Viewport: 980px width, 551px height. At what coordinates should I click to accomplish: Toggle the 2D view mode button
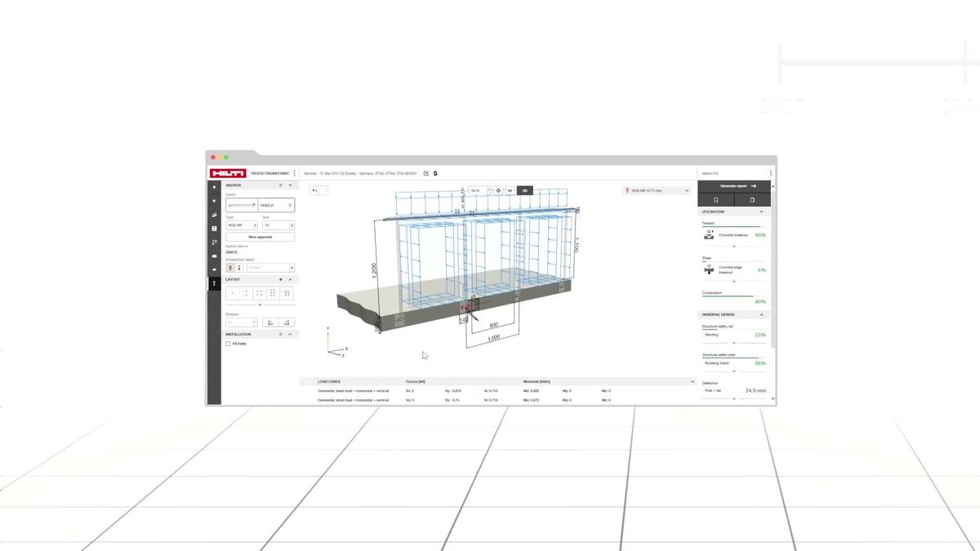click(x=525, y=190)
